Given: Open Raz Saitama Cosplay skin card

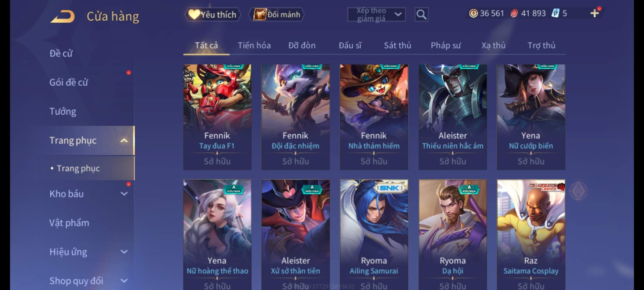Looking at the screenshot, I should (x=531, y=235).
